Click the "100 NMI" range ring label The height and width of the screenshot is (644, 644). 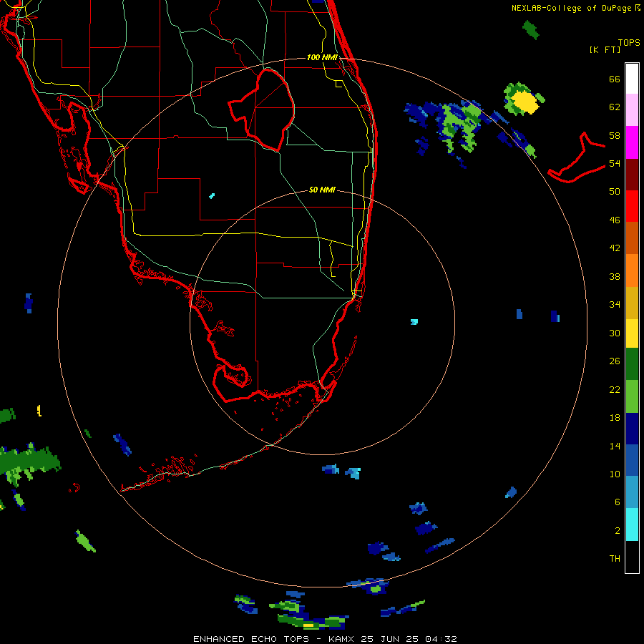coord(322,57)
